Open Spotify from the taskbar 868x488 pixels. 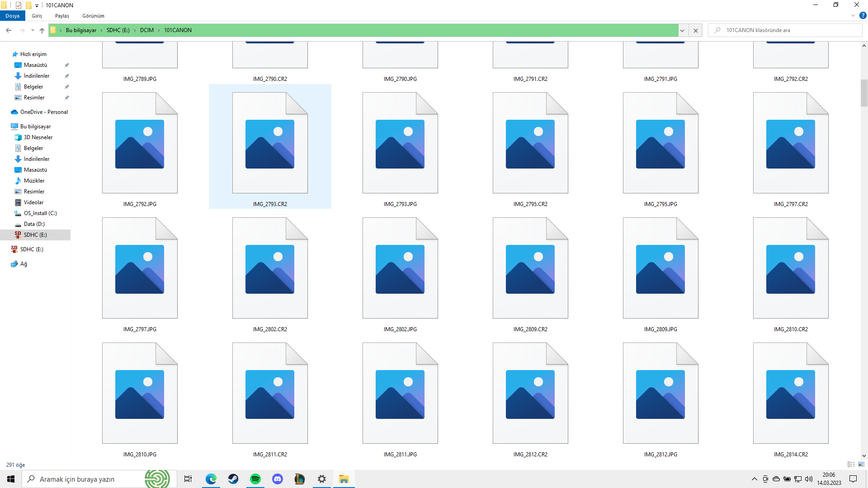(255, 479)
